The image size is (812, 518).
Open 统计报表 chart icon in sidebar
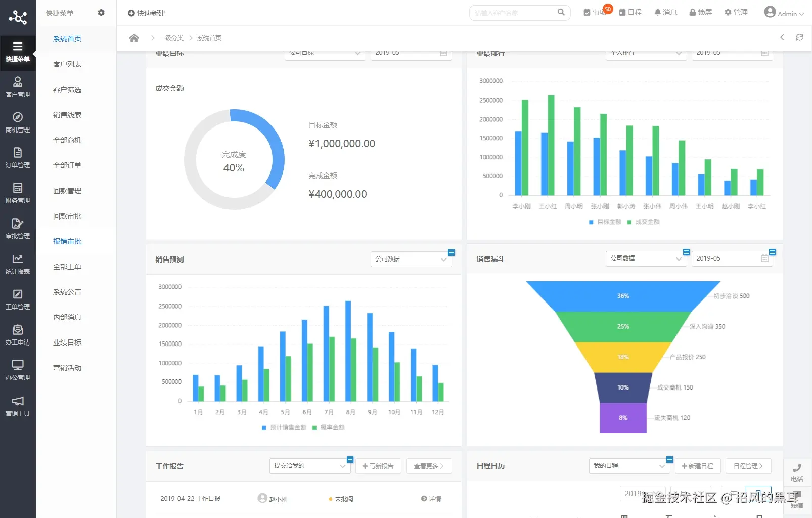coord(18,259)
